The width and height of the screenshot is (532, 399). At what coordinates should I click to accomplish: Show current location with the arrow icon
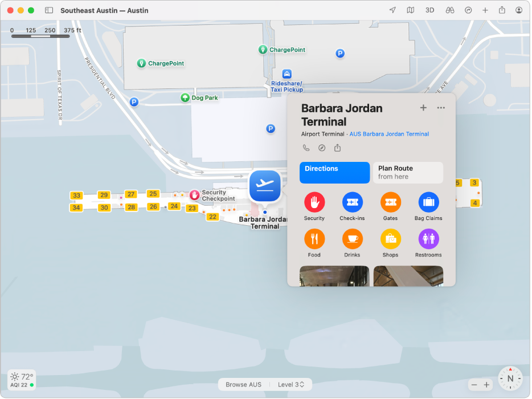pos(392,10)
